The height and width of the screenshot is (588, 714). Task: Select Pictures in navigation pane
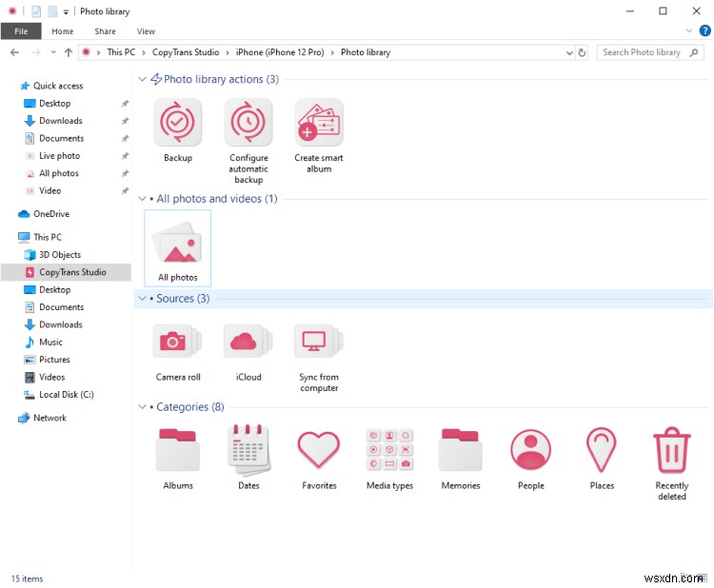[x=54, y=360]
